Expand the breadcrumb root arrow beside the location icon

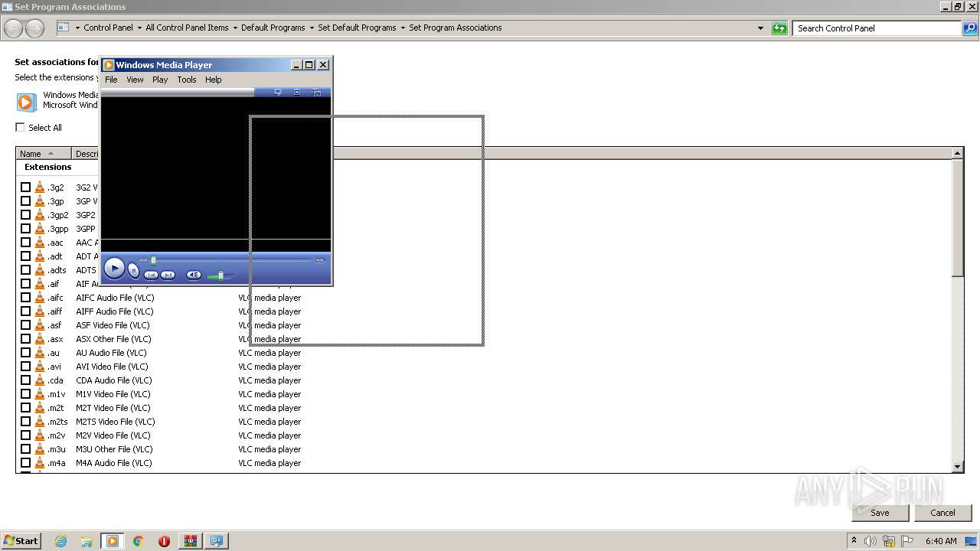pyautogui.click(x=77, y=28)
